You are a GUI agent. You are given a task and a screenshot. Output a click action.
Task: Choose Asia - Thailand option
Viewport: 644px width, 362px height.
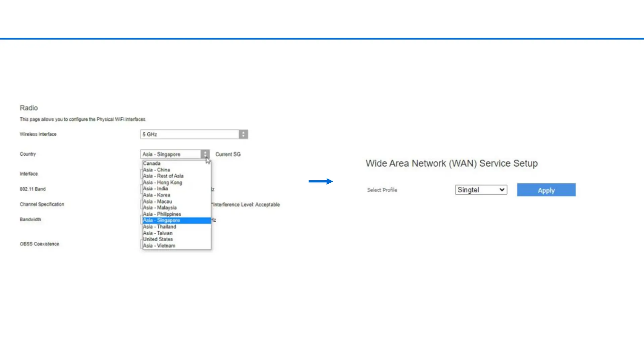(x=160, y=227)
